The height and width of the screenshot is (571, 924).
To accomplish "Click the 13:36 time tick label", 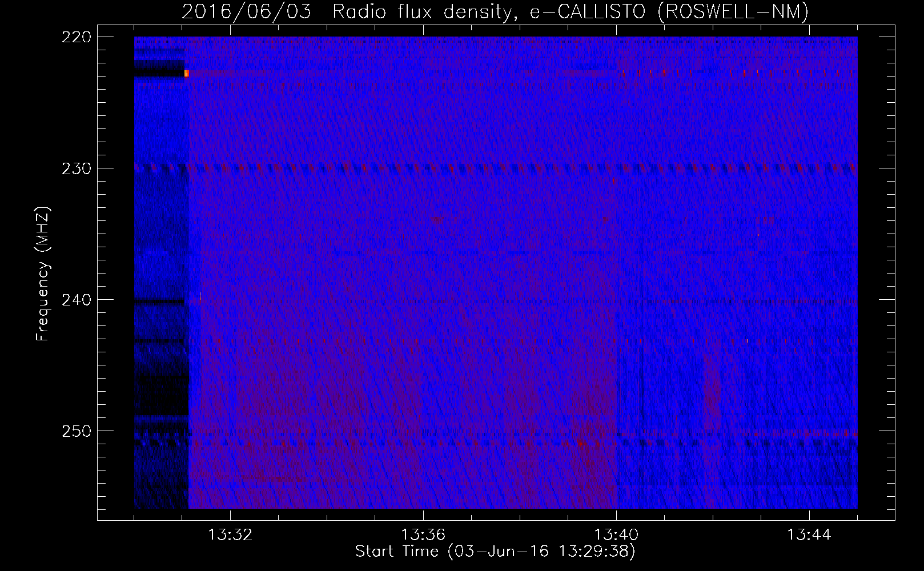I will pos(423,535).
